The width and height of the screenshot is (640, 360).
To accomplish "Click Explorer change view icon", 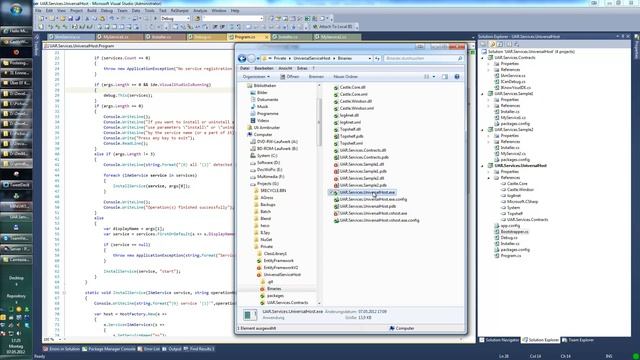I will point(427,77).
